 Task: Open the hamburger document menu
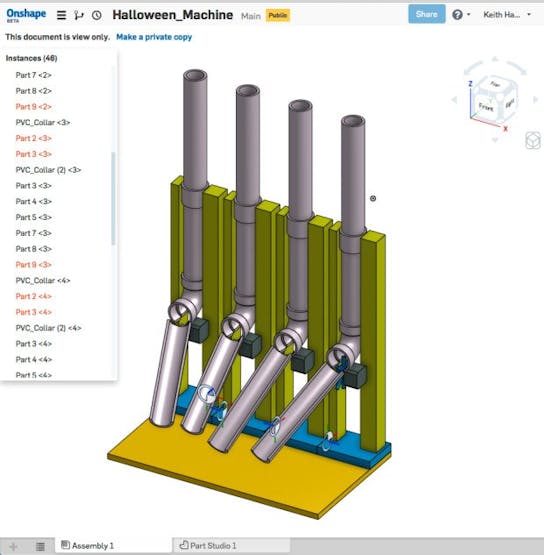click(61, 15)
